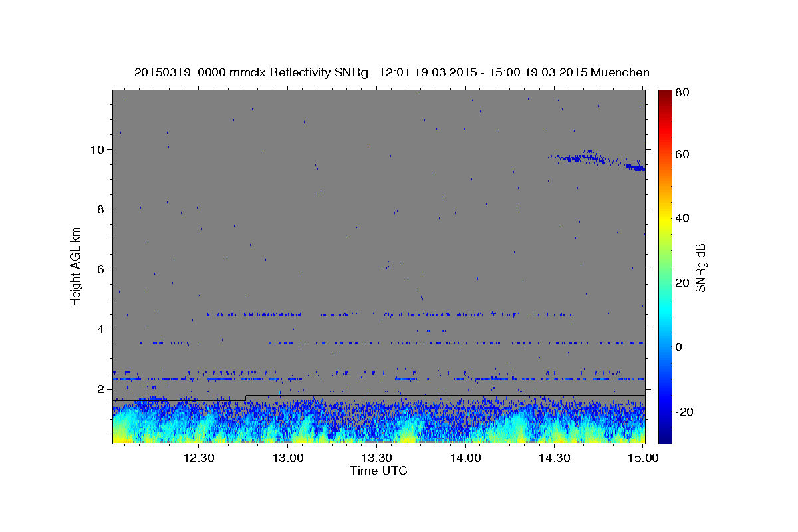Click the 14:30 time tick label

554,458
